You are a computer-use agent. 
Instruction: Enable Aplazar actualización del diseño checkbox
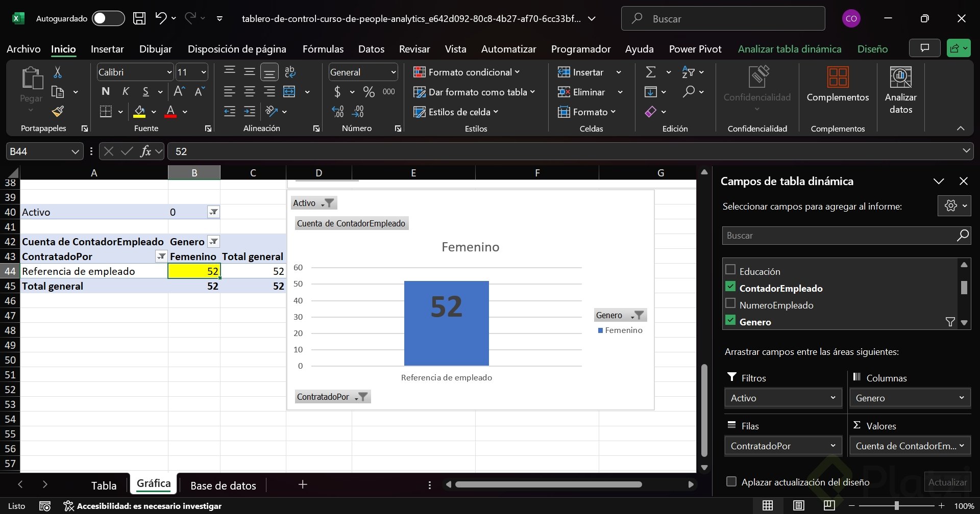pyautogui.click(x=731, y=482)
